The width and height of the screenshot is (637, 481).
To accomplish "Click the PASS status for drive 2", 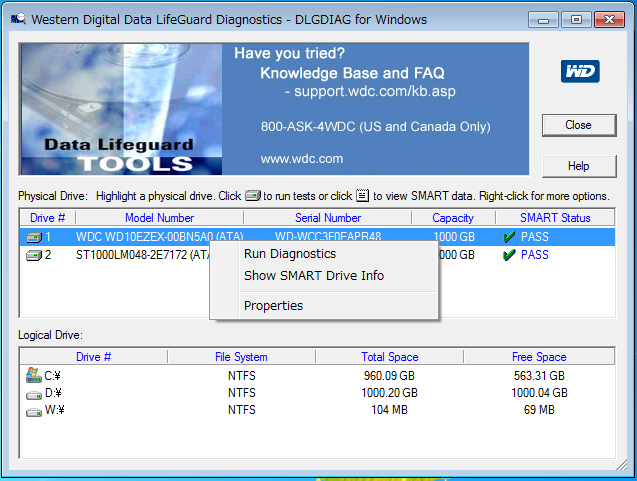I will pos(535,255).
